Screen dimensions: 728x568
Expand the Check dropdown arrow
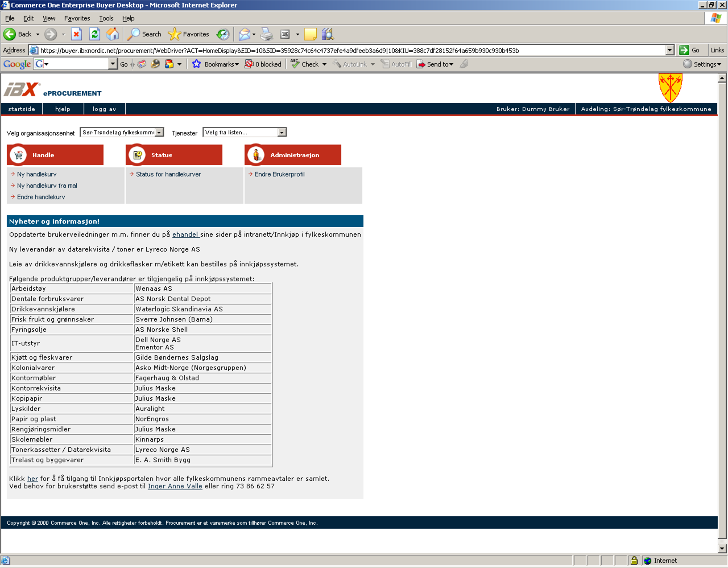(x=324, y=64)
